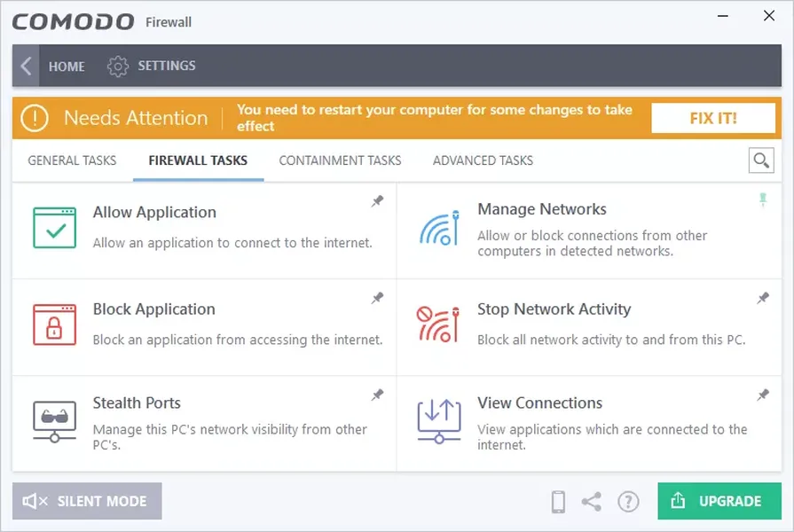
Task: Toggle the pin on Stop Network Activity
Action: click(762, 298)
